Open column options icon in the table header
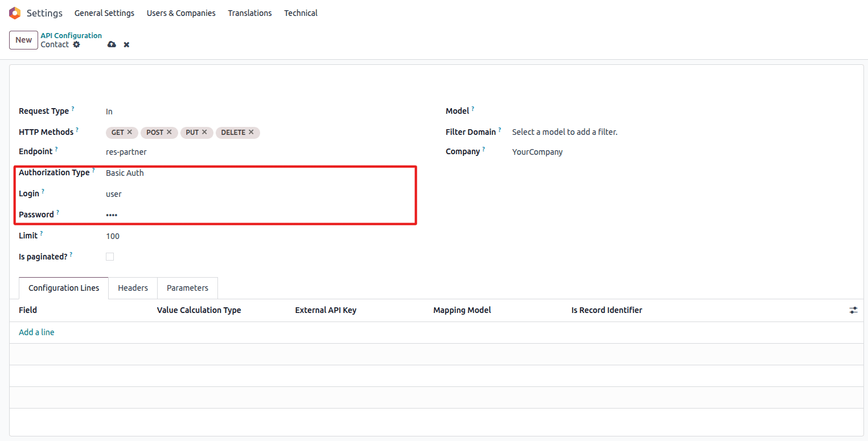The image size is (868, 441). 853,310
